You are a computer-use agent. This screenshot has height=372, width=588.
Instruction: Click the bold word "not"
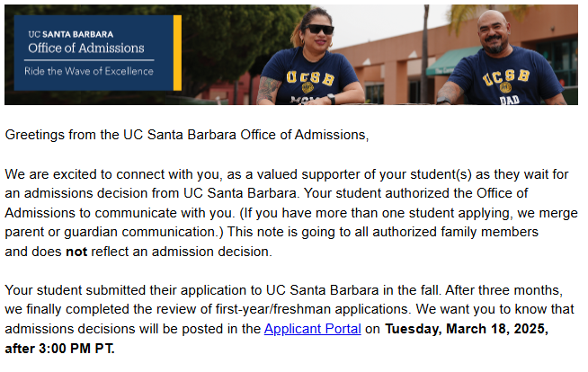pyautogui.click(x=76, y=252)
